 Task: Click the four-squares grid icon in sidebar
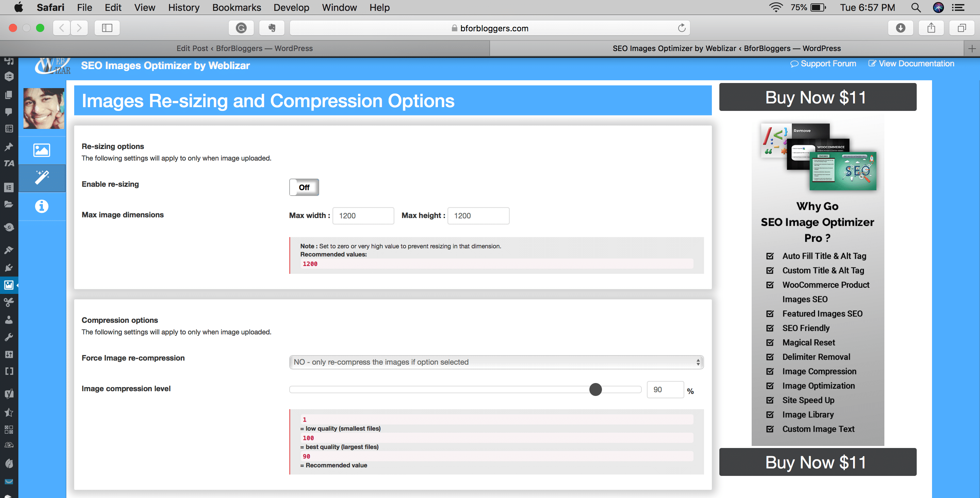coord(9,430)
